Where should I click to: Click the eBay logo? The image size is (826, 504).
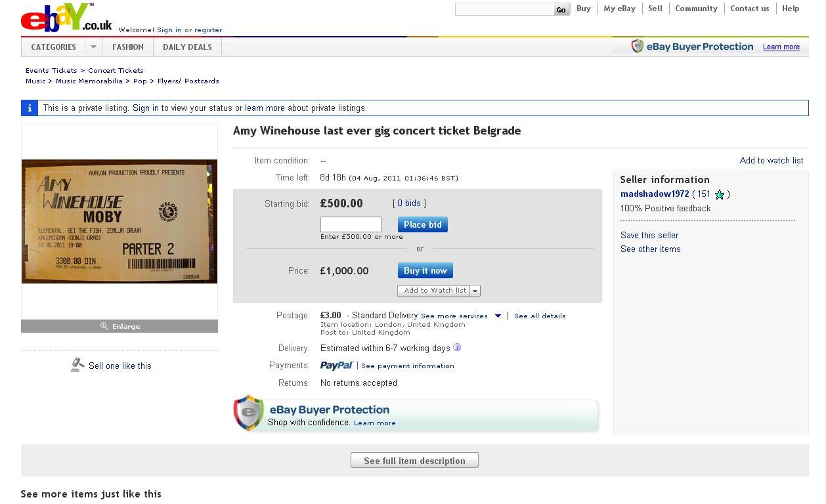[x=66, y=18]
